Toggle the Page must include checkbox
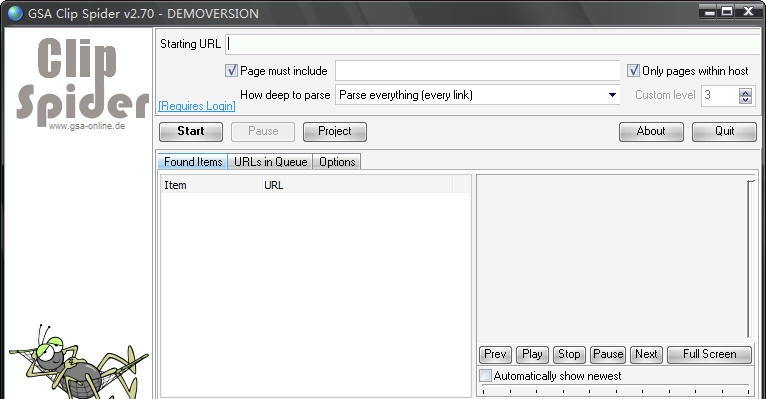This screenshot has height=399, width=766. (x=231, y=71)
